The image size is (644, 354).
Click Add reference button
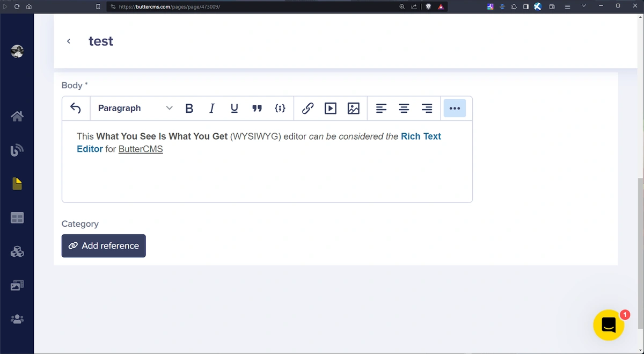click(x=104, y=246)
